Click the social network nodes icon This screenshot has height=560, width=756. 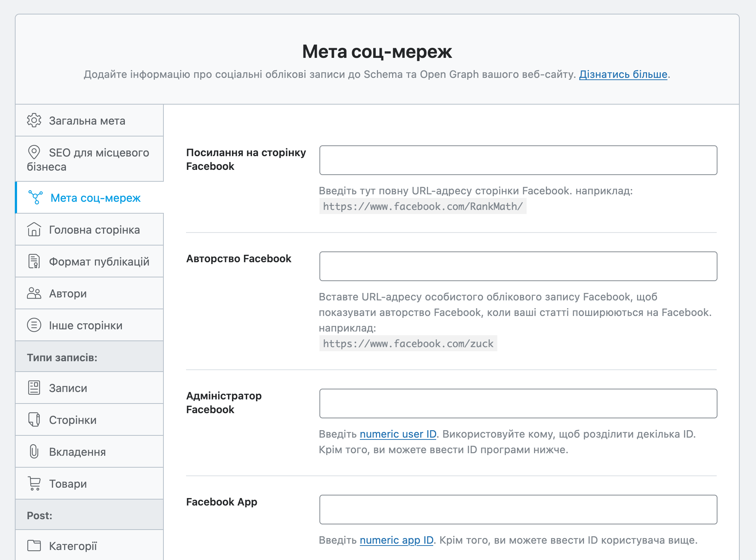pos(36,198)
